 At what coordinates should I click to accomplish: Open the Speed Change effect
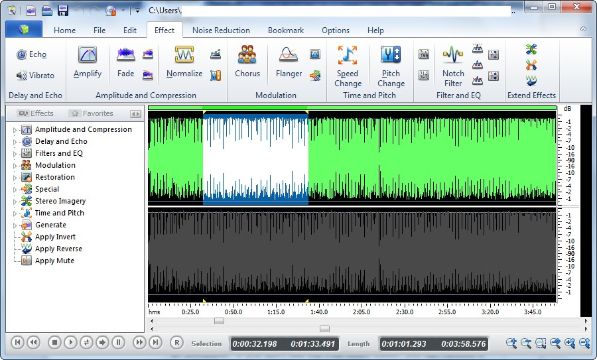tap(348, 66)
